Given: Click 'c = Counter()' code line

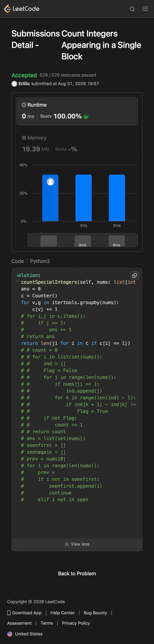Looking at the screenshot, I should 39,296.
